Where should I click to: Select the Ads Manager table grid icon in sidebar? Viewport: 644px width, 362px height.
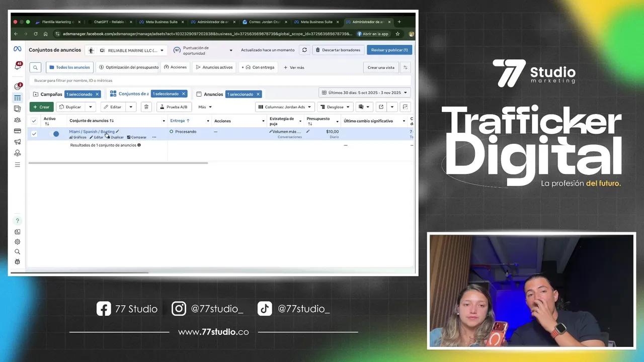(x=18, y=98)
